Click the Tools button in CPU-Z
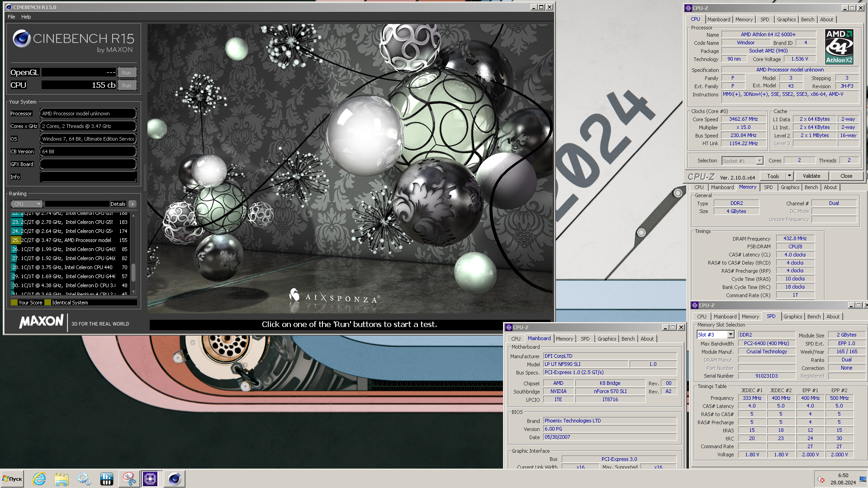 (773, 176)
